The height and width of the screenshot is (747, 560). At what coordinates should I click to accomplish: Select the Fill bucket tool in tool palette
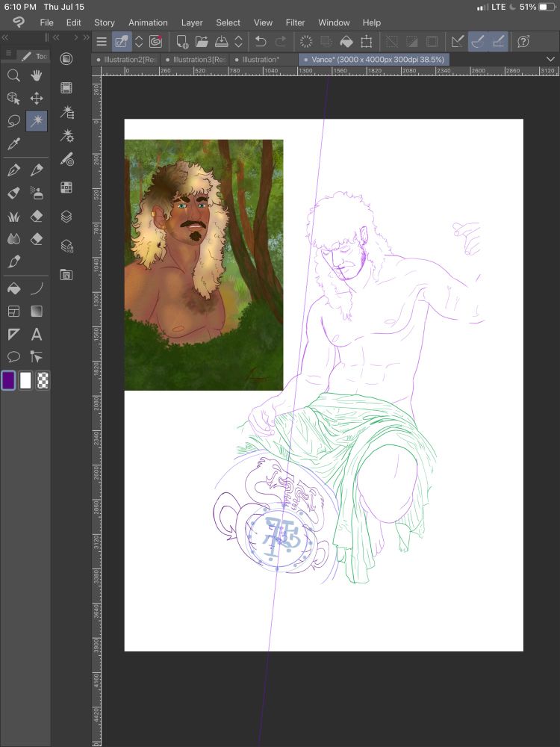[13, 288]
